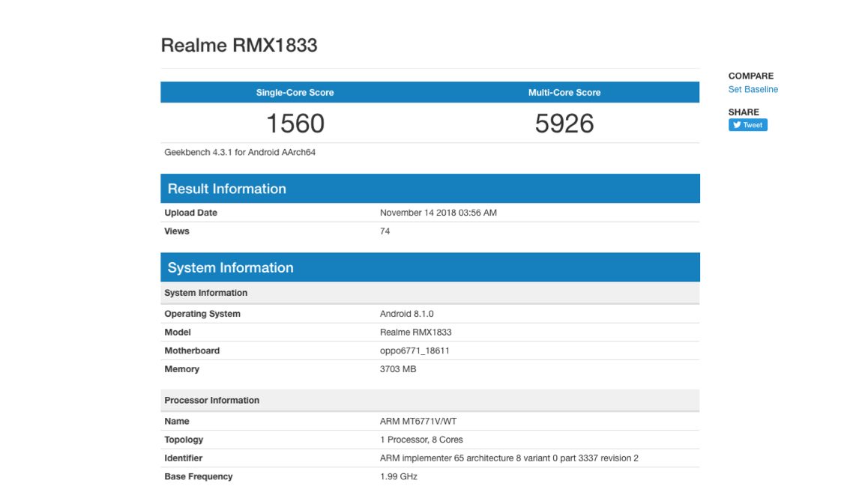Viewport: 841px width, 504px height.
Task: Select the Single-Core Score column header
Action: 295,93
